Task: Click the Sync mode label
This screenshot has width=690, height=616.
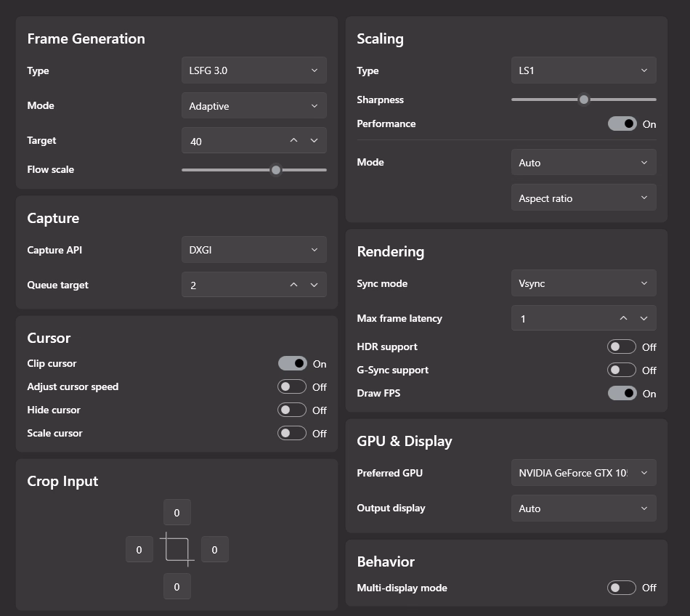Action: (382, 284)
